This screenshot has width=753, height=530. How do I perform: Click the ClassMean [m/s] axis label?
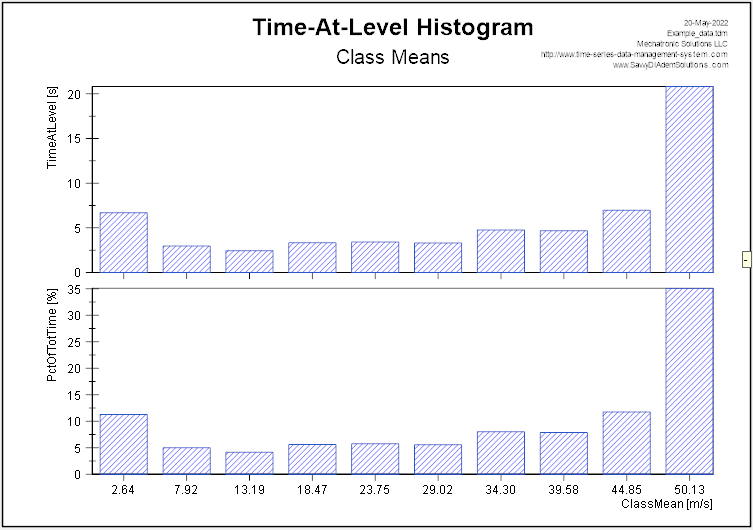tap(667, 505)
